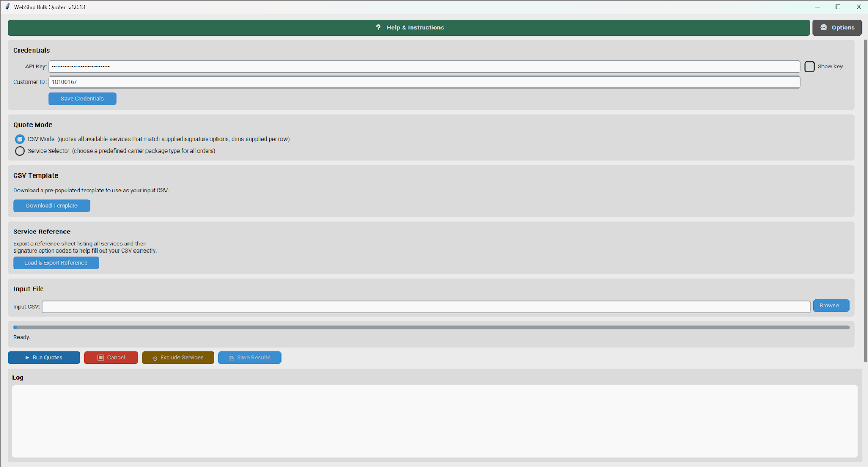Click the Exclude Services prohibition icon
Screen dimensions: 868x467
pyautogui.click(x=155, y=358)
